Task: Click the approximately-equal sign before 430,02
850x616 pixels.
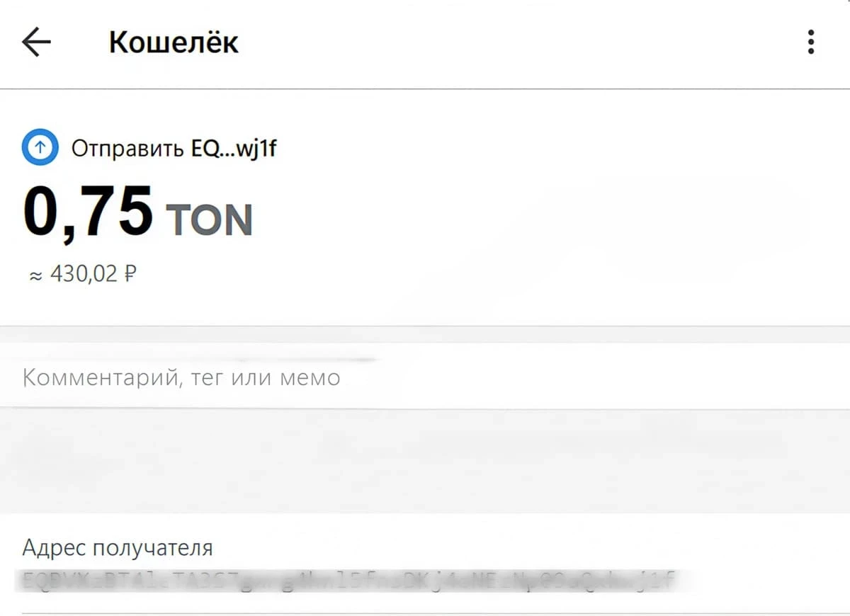Action: (35, 276)
